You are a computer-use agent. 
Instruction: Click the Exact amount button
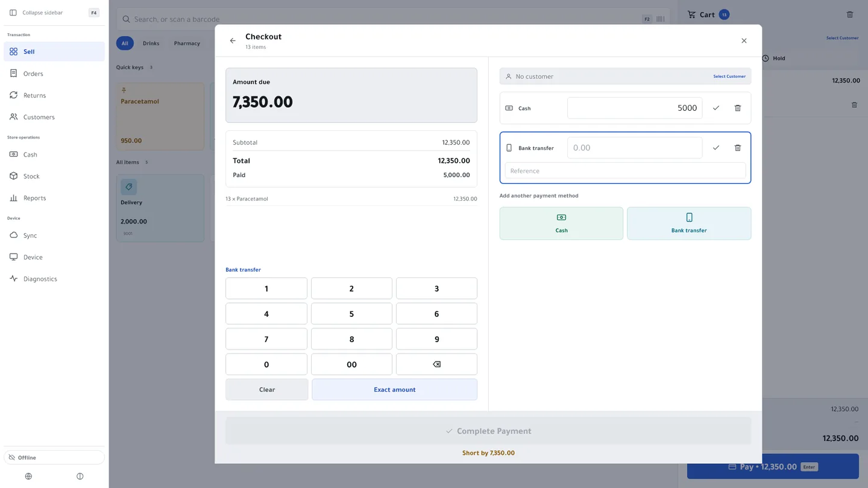(x=394, y=390)
